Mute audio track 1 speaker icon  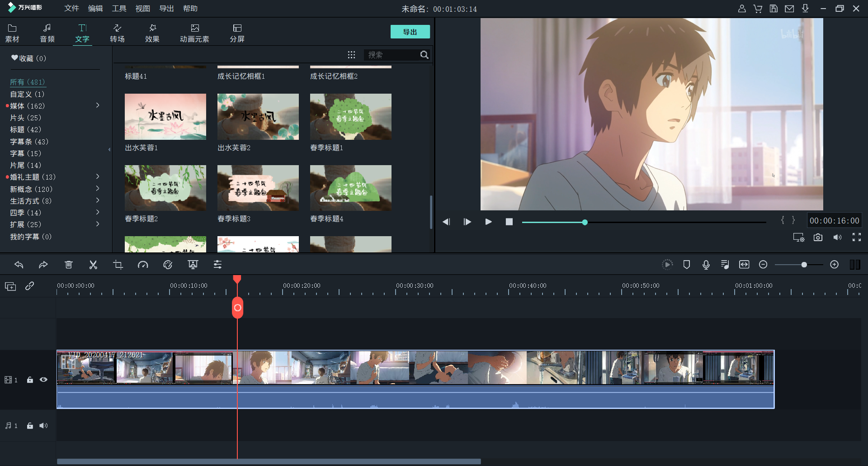(43, 426)
